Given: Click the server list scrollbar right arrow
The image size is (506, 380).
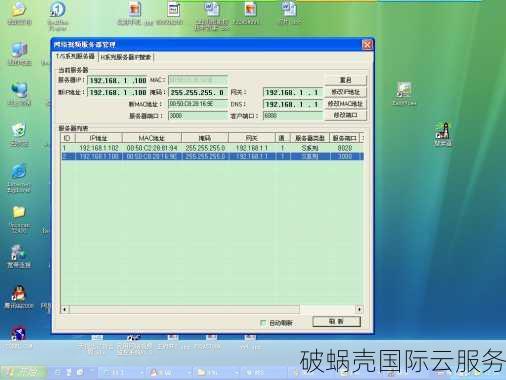Looking at the screenshot, I should point(359,309).
